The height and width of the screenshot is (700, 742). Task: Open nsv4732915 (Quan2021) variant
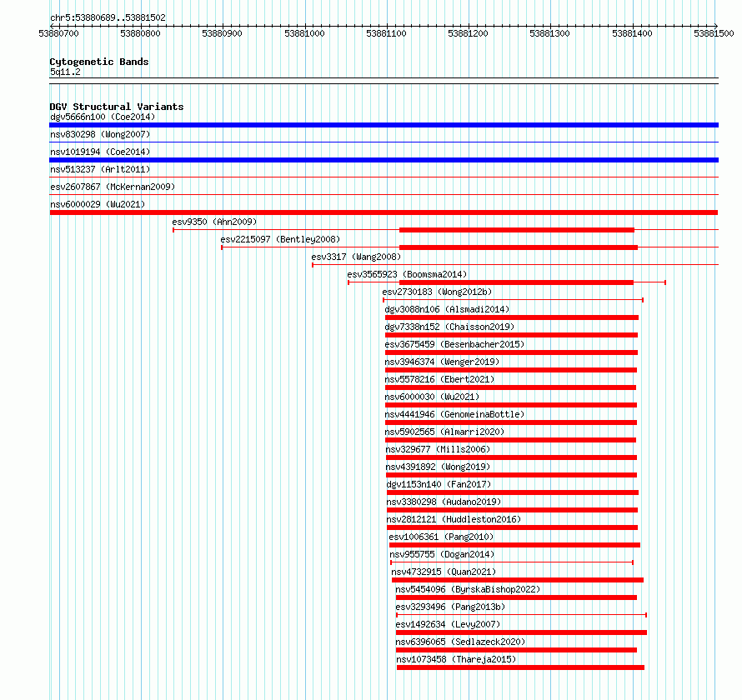(x=444, y=572)
